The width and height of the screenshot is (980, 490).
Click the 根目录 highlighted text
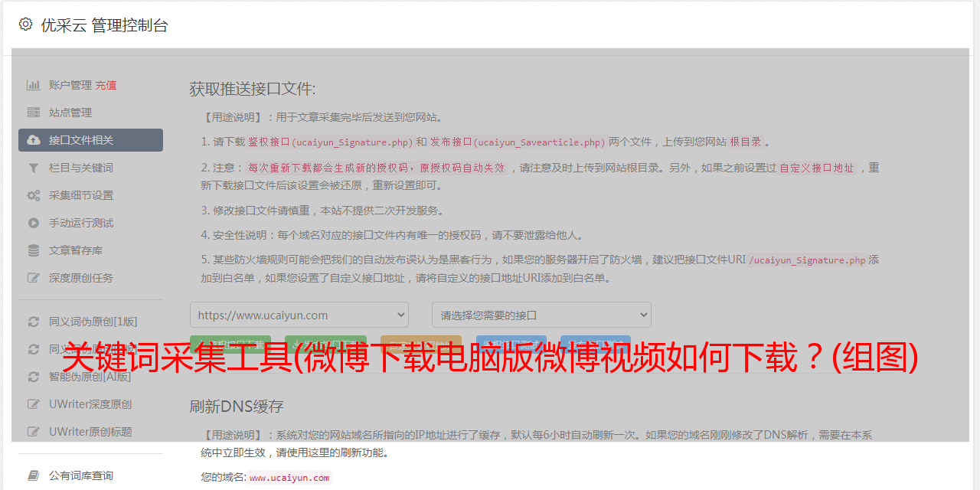[x=746, y=142]
